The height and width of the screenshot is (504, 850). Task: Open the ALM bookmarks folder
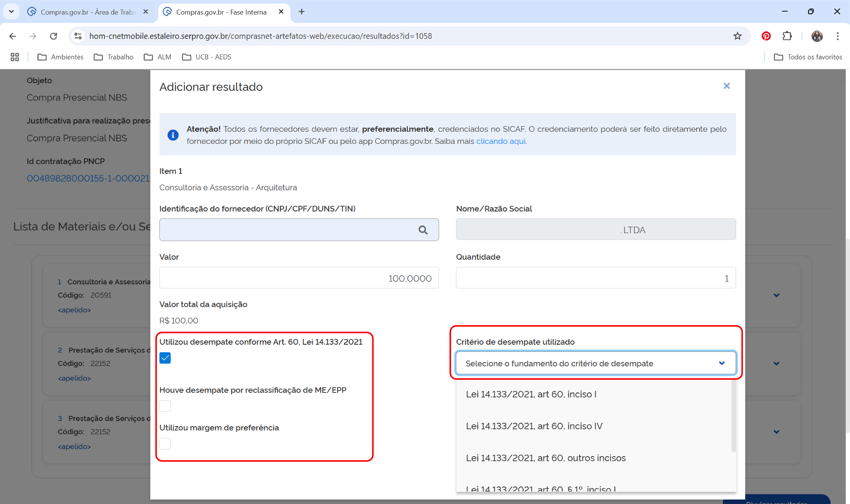(158, 57)
